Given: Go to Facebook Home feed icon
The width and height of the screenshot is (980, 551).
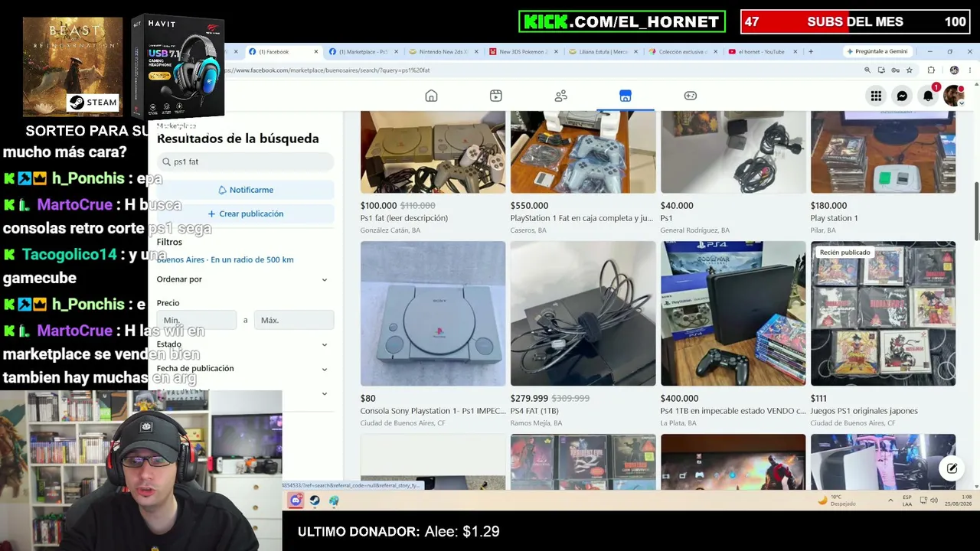Looking at the screenshot, I should pos(431,96).
